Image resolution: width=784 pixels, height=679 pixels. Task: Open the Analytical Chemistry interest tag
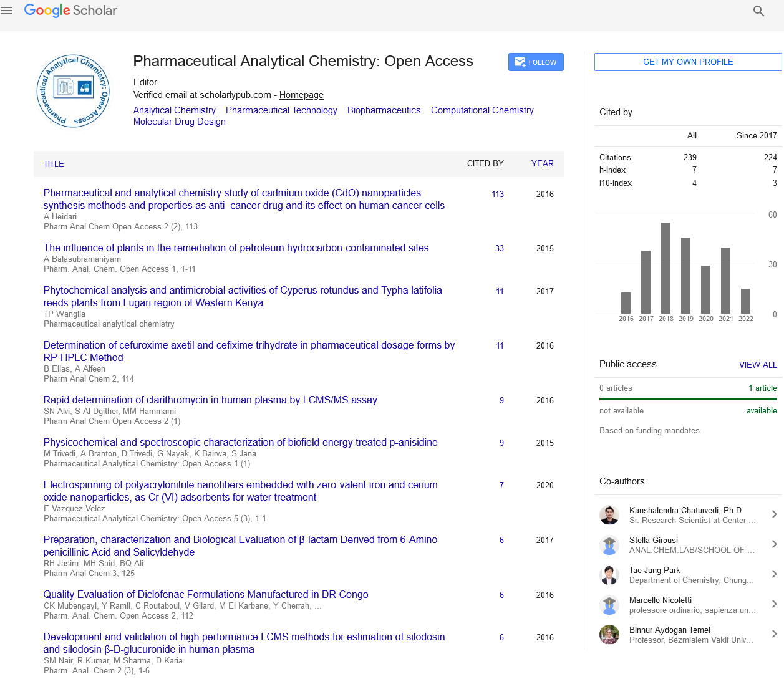point(175,110)
